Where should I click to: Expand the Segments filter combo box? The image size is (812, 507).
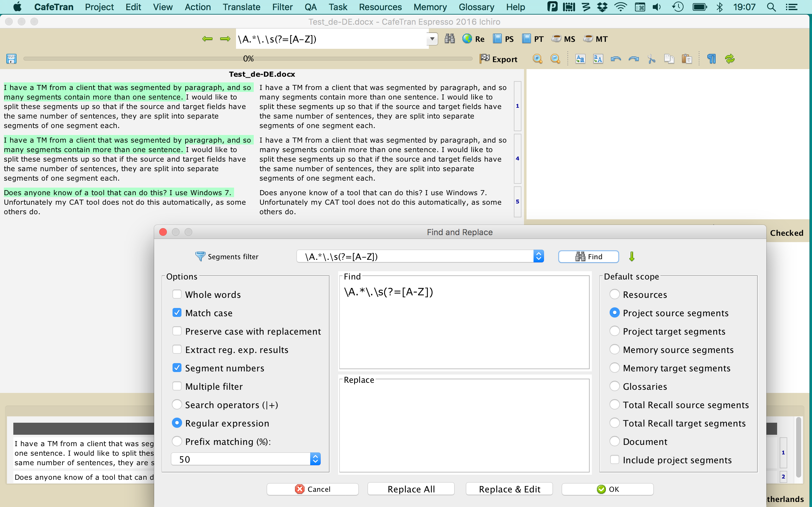[x=538, y=257]
